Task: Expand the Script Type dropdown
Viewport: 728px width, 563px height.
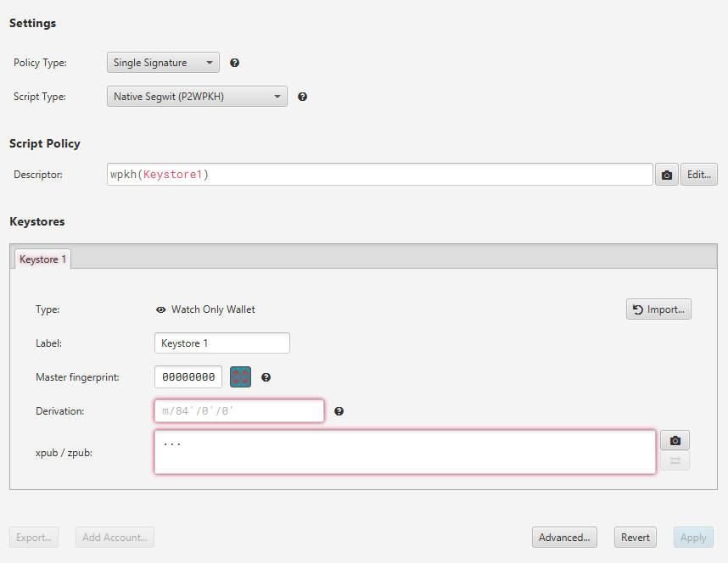Action: pos(197,97)
